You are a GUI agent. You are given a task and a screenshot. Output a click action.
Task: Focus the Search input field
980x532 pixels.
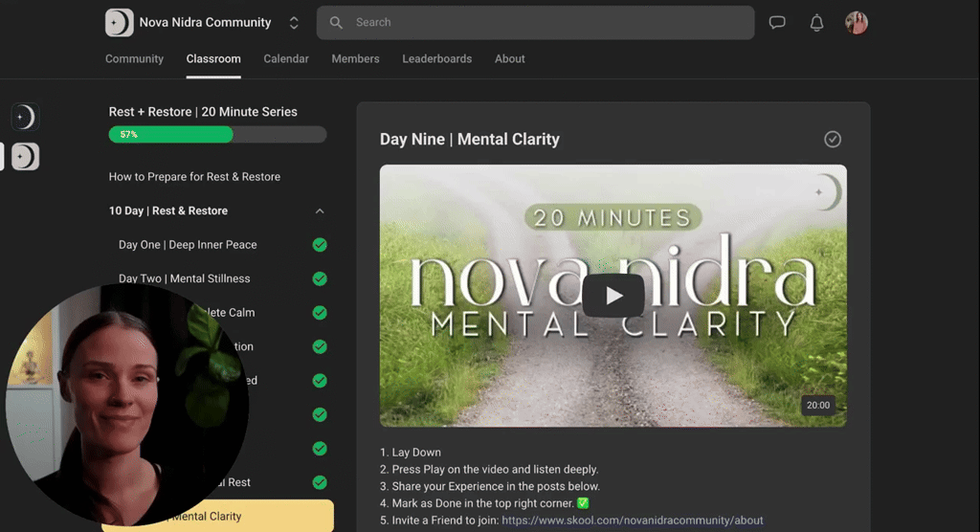pyautogui.click(x=535, y=23)
